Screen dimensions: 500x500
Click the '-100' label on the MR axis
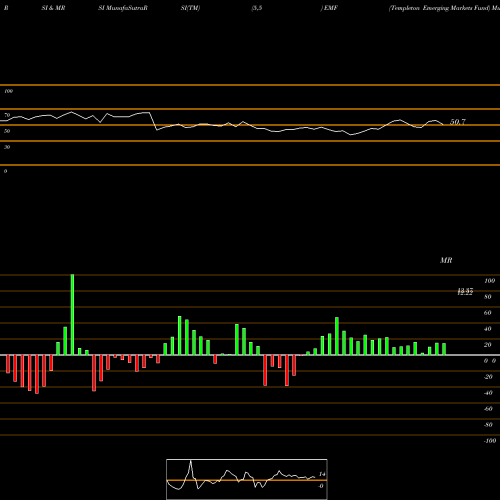click(x=490, y=441)
